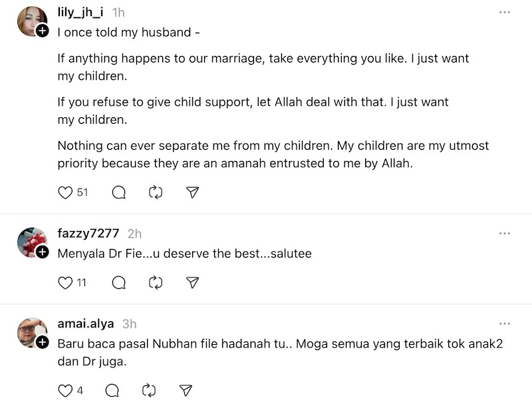Reply to lily_jh_i's post

pos(119,192)
